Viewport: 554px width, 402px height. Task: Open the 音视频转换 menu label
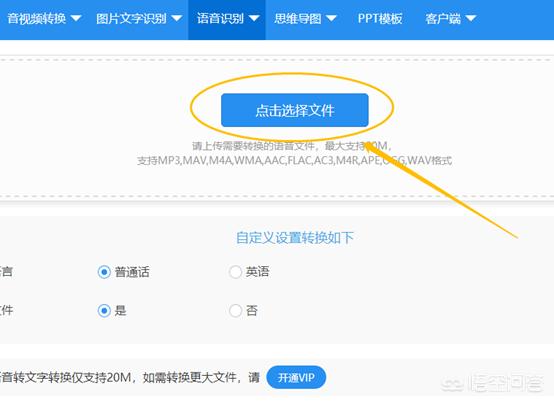(x=37, y=18)
